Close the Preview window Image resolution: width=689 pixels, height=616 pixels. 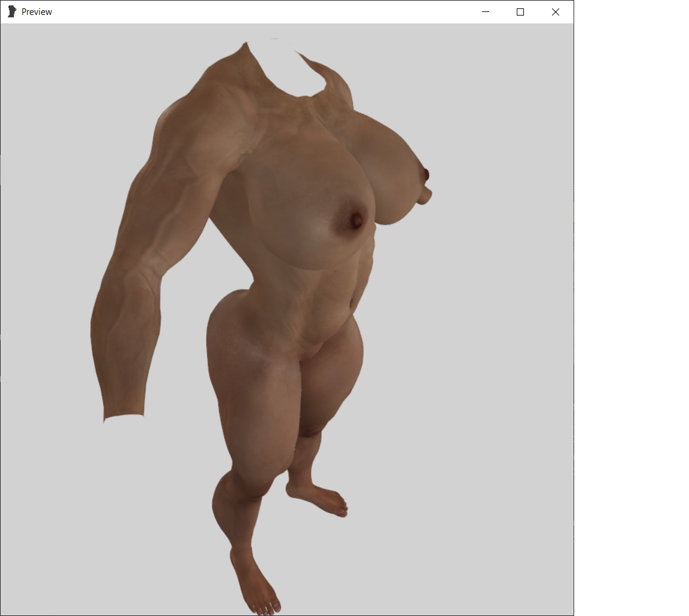pyautogui.click(x=556, y=12)
